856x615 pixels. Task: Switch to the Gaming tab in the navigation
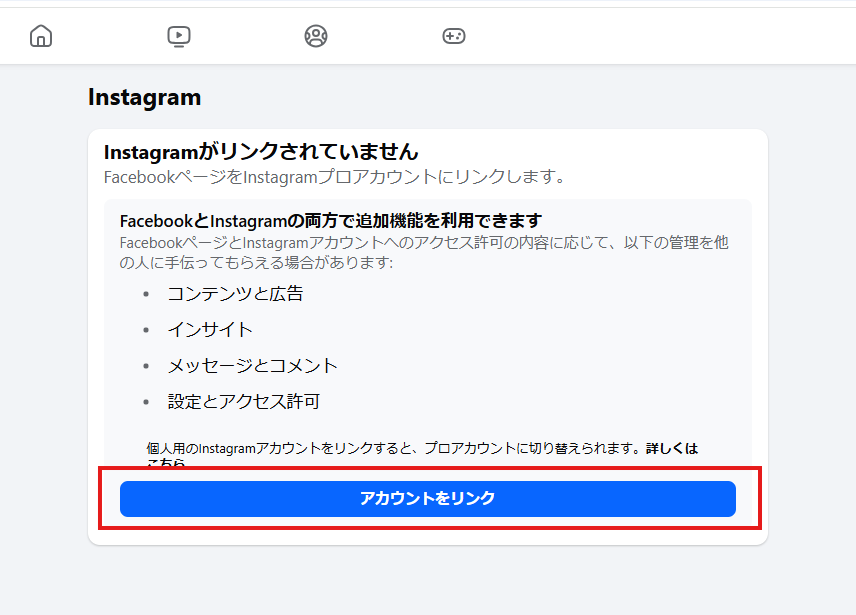pos(454,35)
